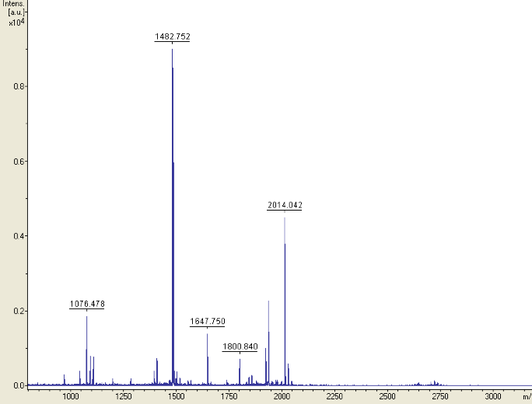
Task: Click the 0.4 intensity axis value
Action: (x=16, y=236)
